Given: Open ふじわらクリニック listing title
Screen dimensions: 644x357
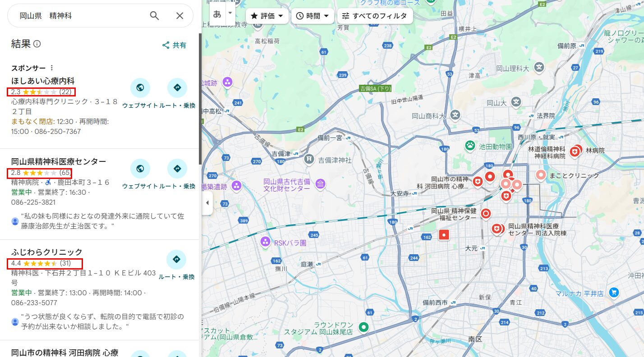Looking at the screenshot, I should click(47, 252).
